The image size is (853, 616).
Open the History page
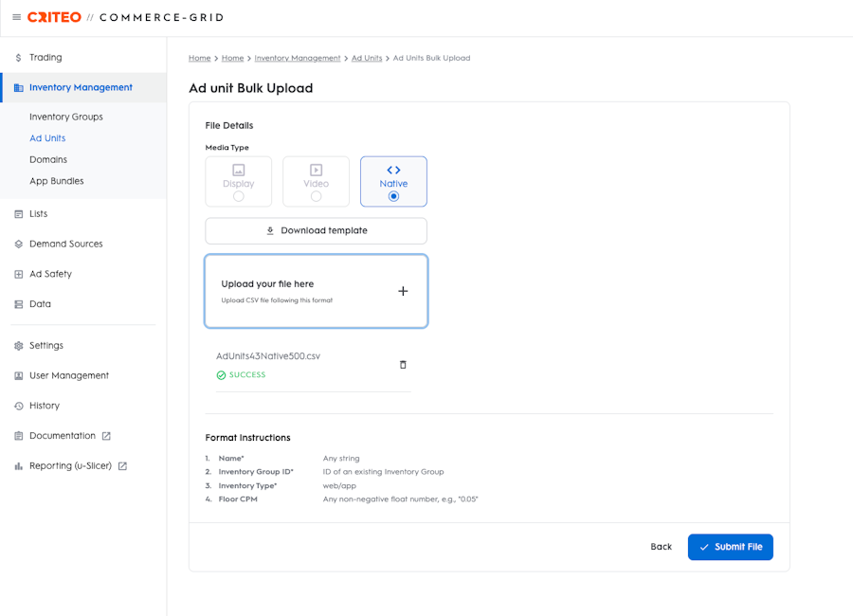(x=45, y=406)
